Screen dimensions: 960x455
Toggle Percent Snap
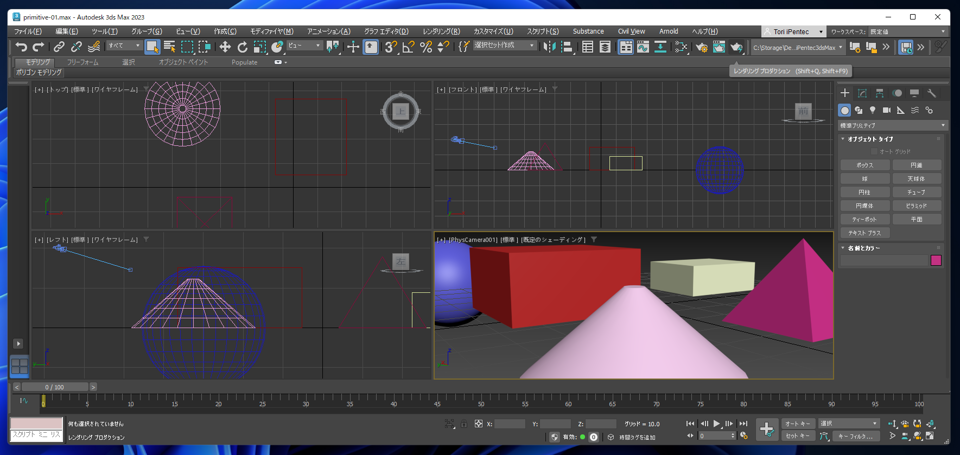click(426, 47)
